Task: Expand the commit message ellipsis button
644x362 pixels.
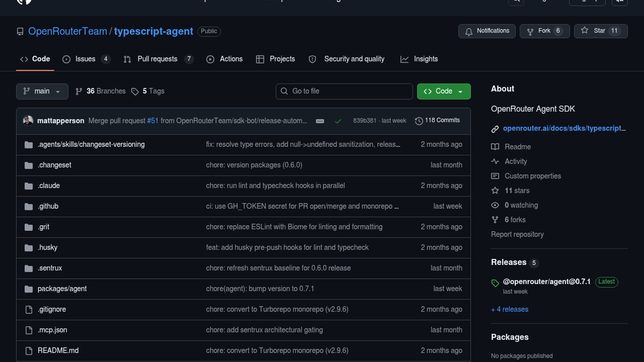Action: [320, 121]
